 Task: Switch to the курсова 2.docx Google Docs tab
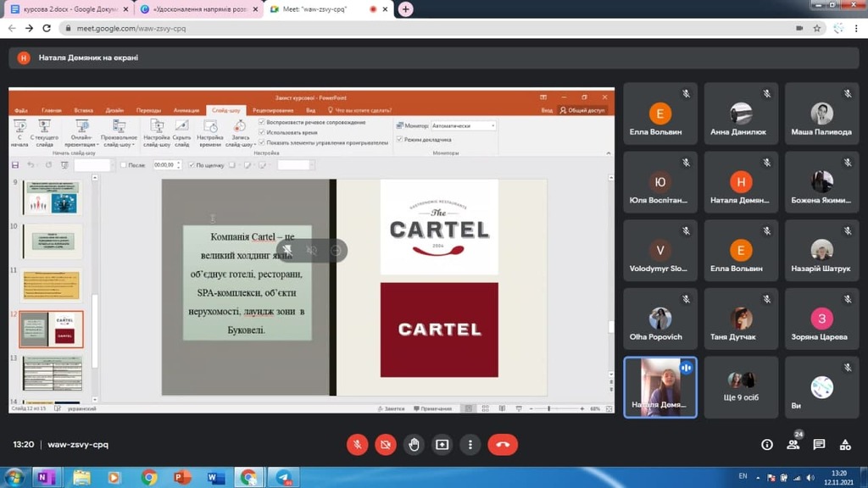[64, 9]
